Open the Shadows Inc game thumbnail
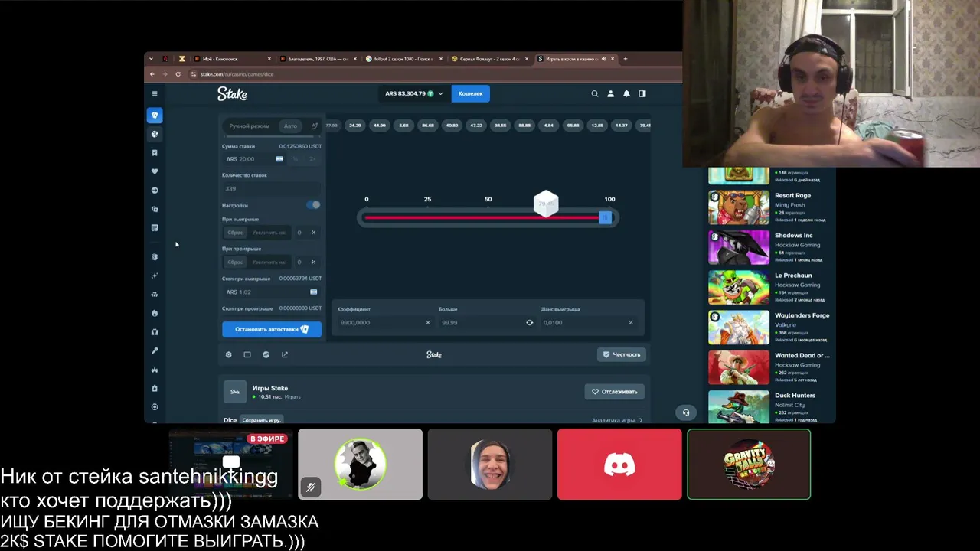The width and height of the screenshot is (980, 551). click(739, 246)
